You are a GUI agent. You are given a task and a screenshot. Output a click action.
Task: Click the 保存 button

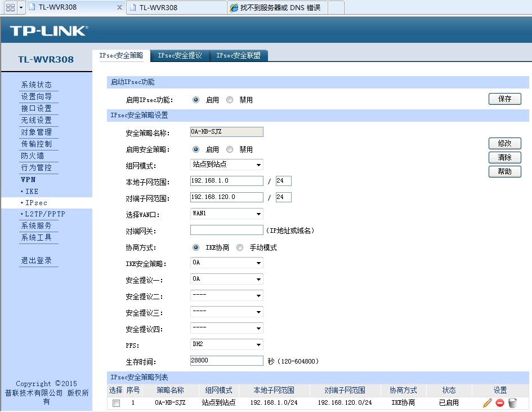(505, 99)
